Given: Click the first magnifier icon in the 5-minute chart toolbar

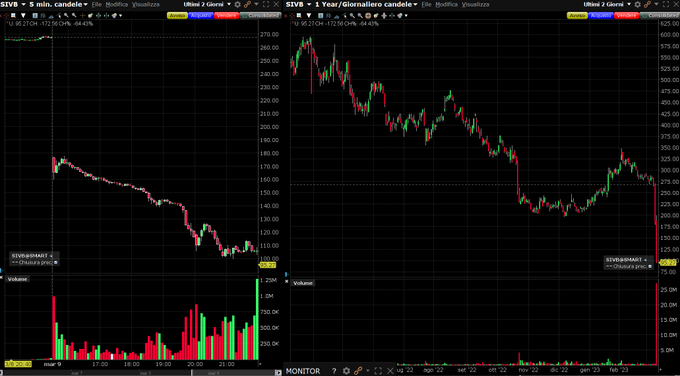Looking at the screenshot, I should [66, 16].
